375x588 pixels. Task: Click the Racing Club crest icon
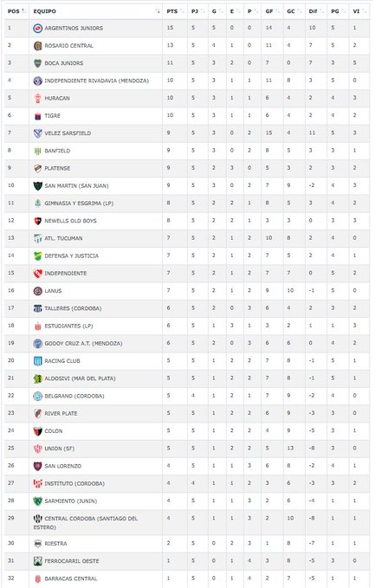(x=37, y=361)
